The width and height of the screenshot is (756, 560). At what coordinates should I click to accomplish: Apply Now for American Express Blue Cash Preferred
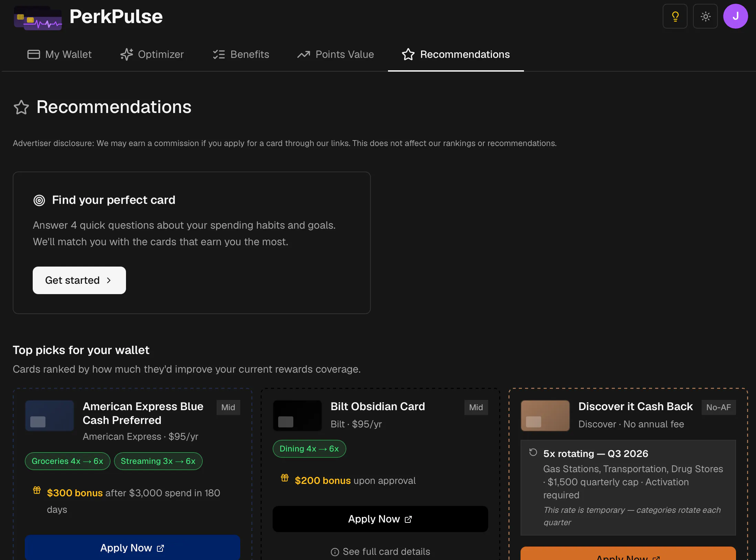(133, 548)
